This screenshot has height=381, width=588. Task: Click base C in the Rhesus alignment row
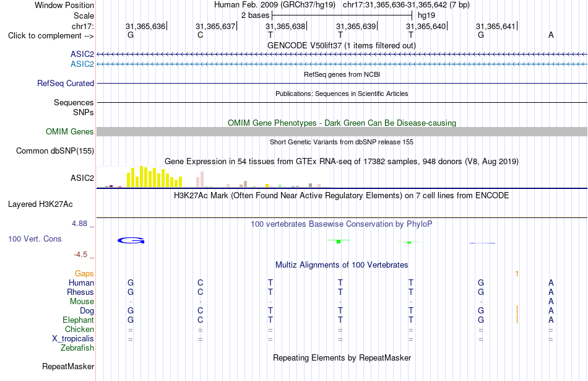pyautogui.click(x=201, y=292)
